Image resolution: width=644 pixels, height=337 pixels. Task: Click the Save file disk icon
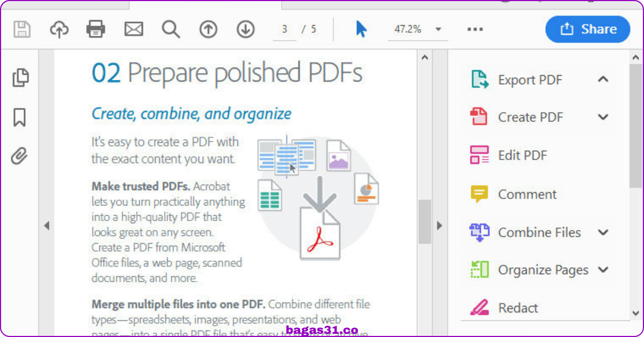tap(22, 29)
